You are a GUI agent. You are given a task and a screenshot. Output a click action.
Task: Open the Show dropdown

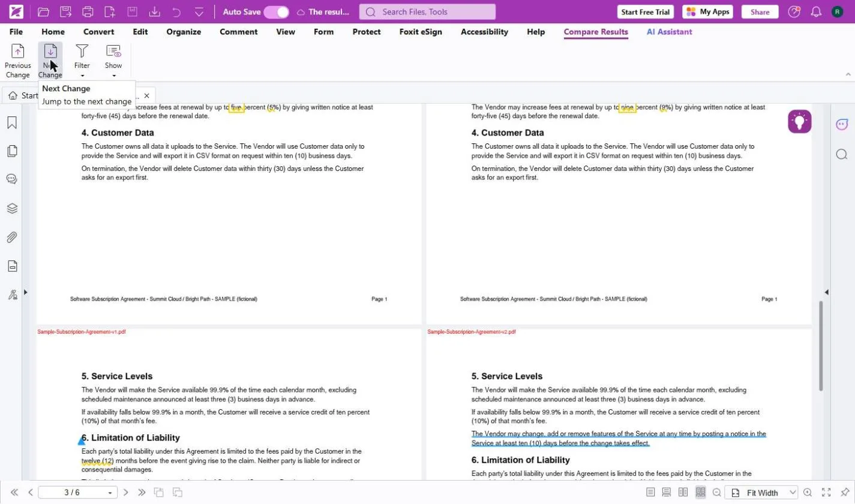coord(113,61)
